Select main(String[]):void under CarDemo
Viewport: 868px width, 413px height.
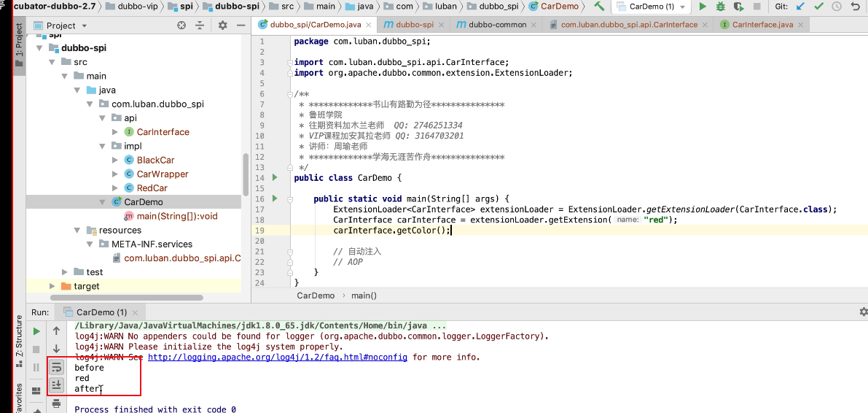177,216
